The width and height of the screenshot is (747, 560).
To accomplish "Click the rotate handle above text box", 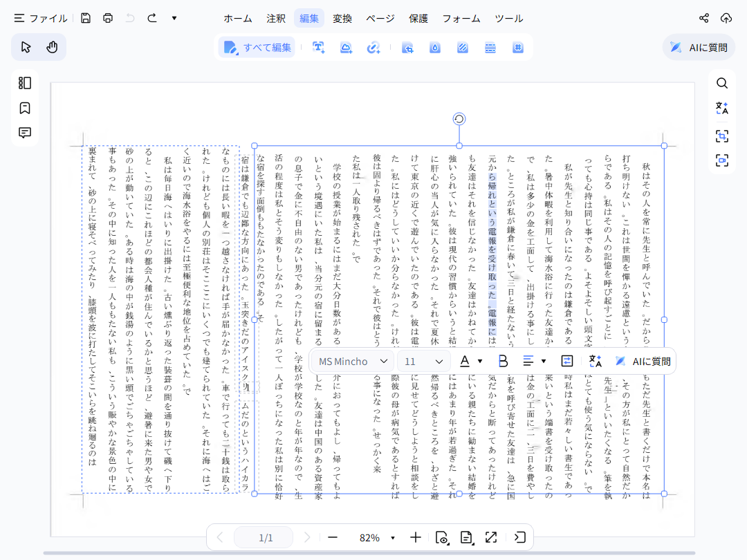I will point(459,119).
